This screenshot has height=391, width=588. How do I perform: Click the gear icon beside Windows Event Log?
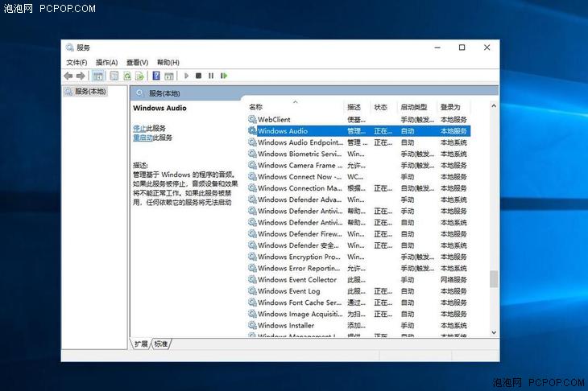pyautogui.click(x=252, y=291)
